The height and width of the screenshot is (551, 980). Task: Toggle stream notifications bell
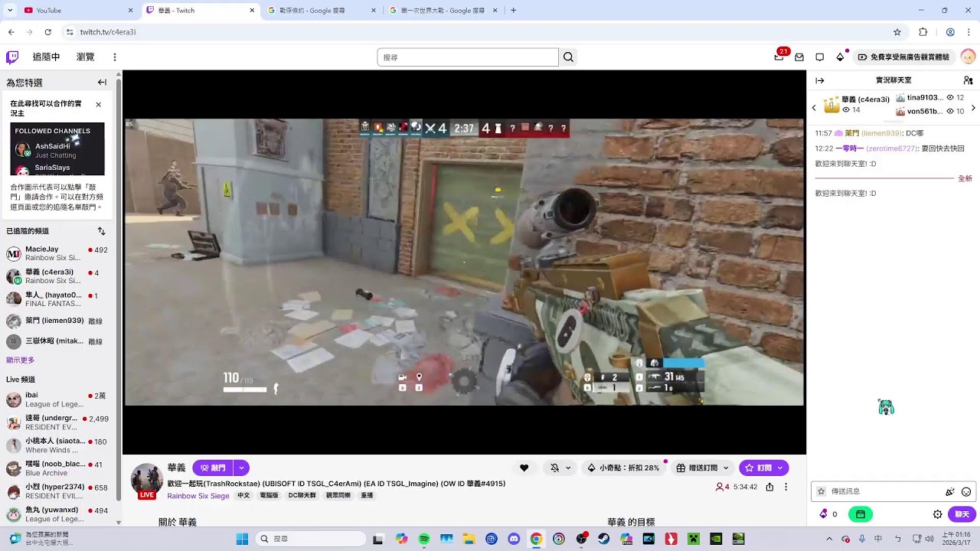tap(554, 468)
